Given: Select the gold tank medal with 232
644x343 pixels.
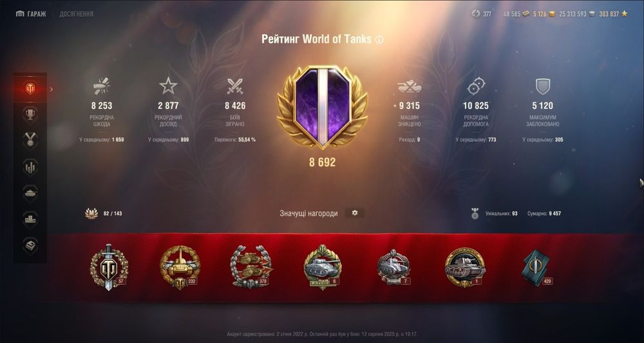Looking at the screenshot, I should click(180, 268).
